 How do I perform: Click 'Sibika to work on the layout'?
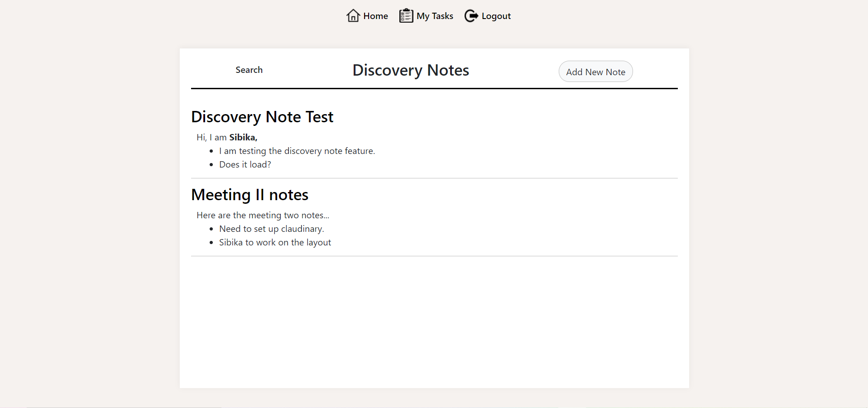[x=275, y=242]
